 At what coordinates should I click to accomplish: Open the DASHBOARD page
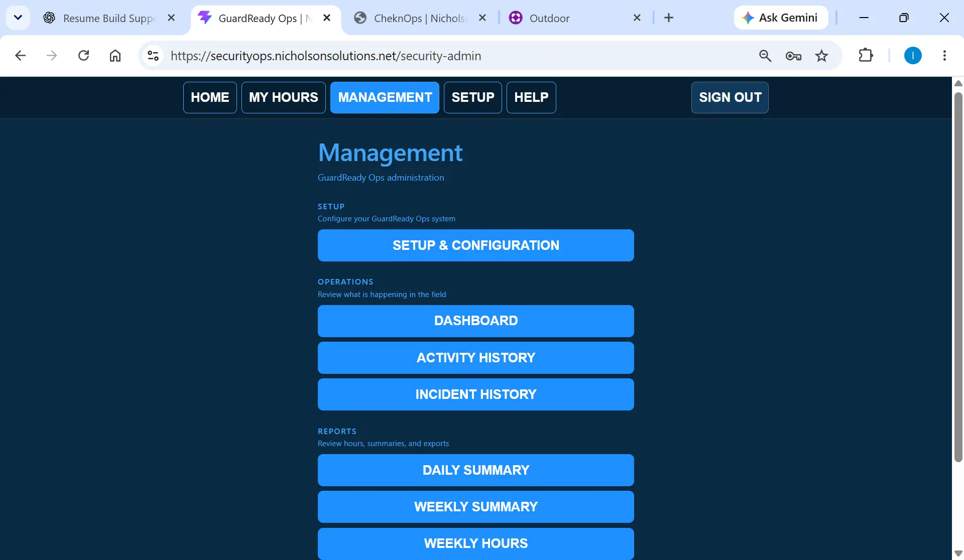click(476, 321)
